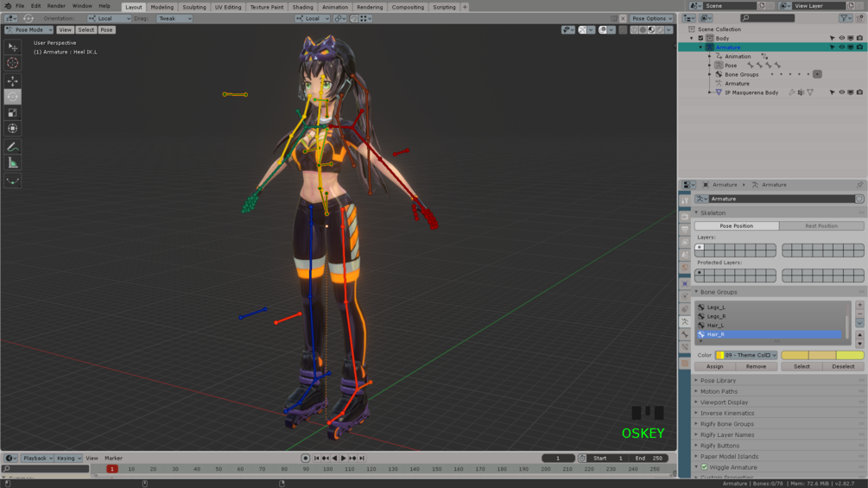
Task: Open the Bone Constraints properties tab
Action: tap(685, 348)
